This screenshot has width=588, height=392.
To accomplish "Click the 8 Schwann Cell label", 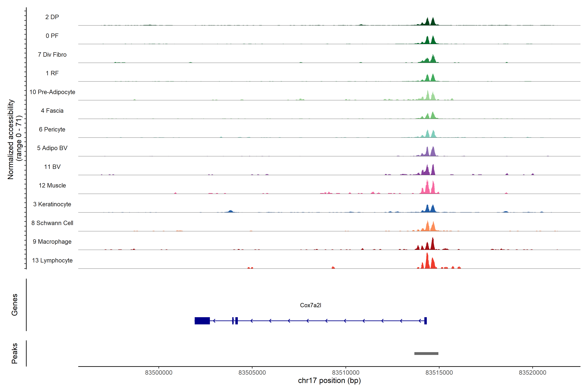I will coord(52,223).
